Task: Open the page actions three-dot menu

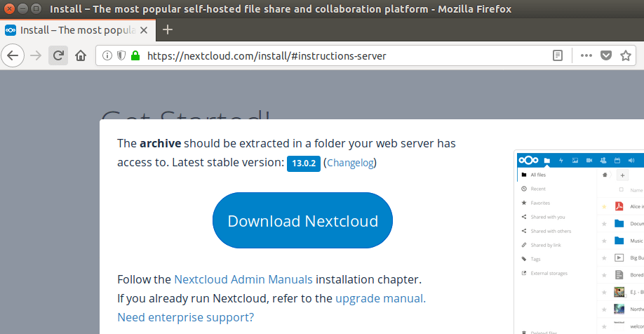Action: (x=586, y=55)
